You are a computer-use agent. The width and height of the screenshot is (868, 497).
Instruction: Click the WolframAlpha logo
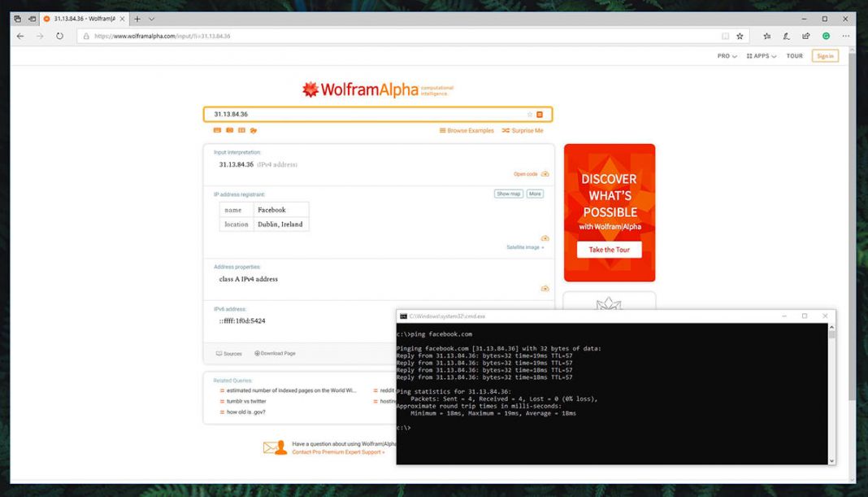(377, 89)
